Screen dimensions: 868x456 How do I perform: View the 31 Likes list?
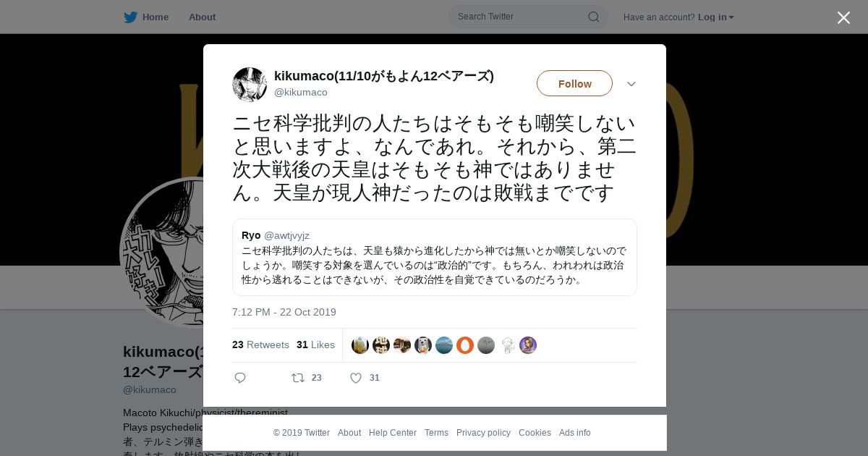[x=315, y=345]
